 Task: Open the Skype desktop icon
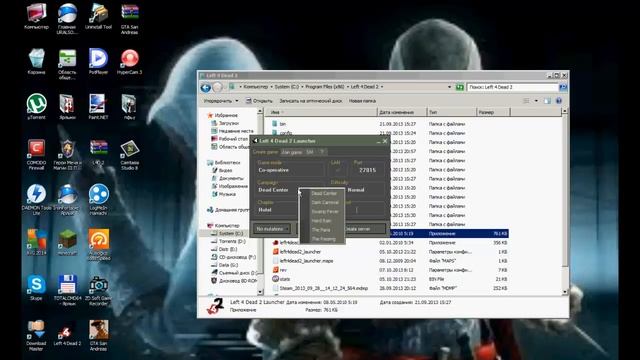pyautogui.click(x=36, y=287)
